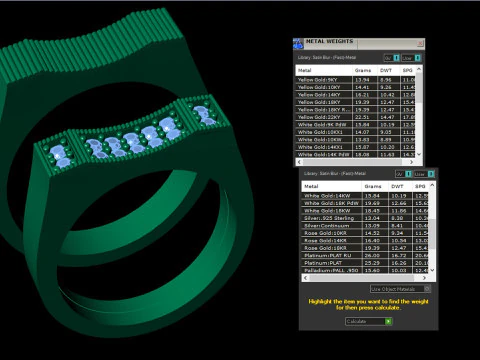Click the 16.26 DWT value
480x360 pixels.
(399, 263)
